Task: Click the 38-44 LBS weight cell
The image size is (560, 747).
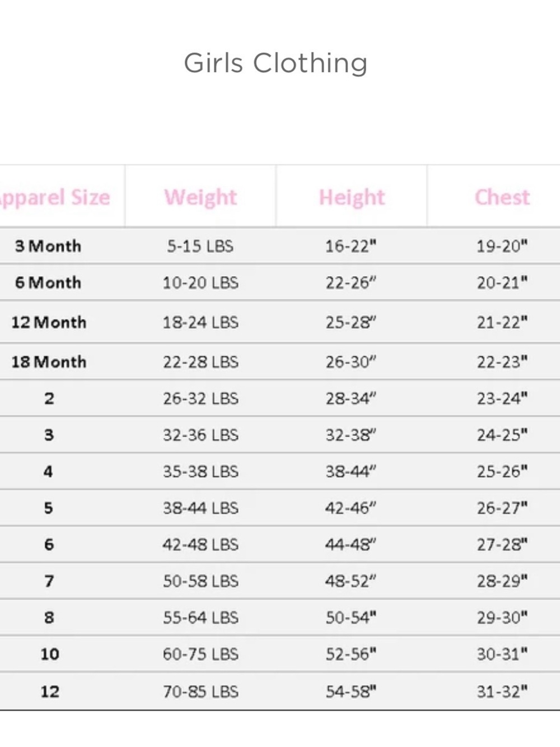Action: [200, 508]
